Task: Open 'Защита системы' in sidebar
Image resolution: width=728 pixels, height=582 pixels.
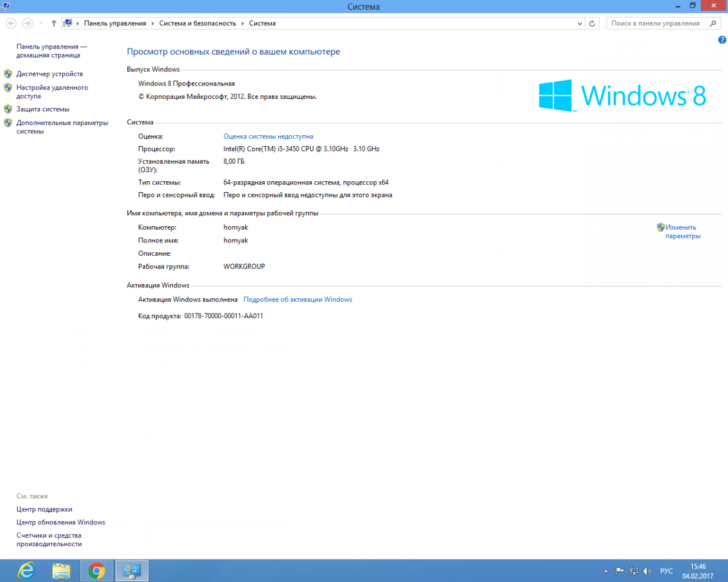Action: 42,109
